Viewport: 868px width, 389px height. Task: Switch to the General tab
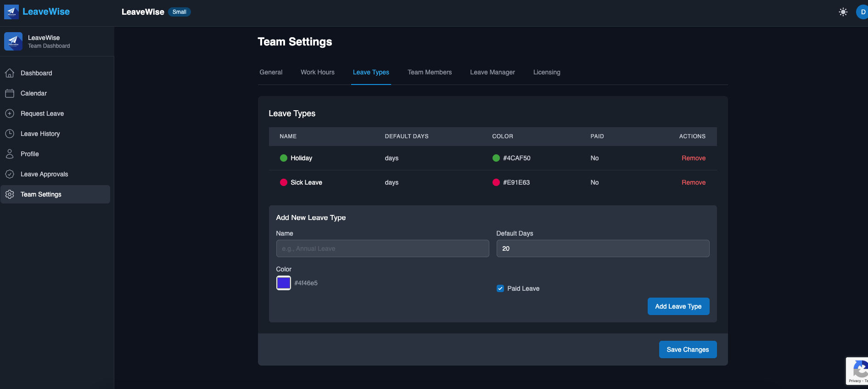point(271,72)
